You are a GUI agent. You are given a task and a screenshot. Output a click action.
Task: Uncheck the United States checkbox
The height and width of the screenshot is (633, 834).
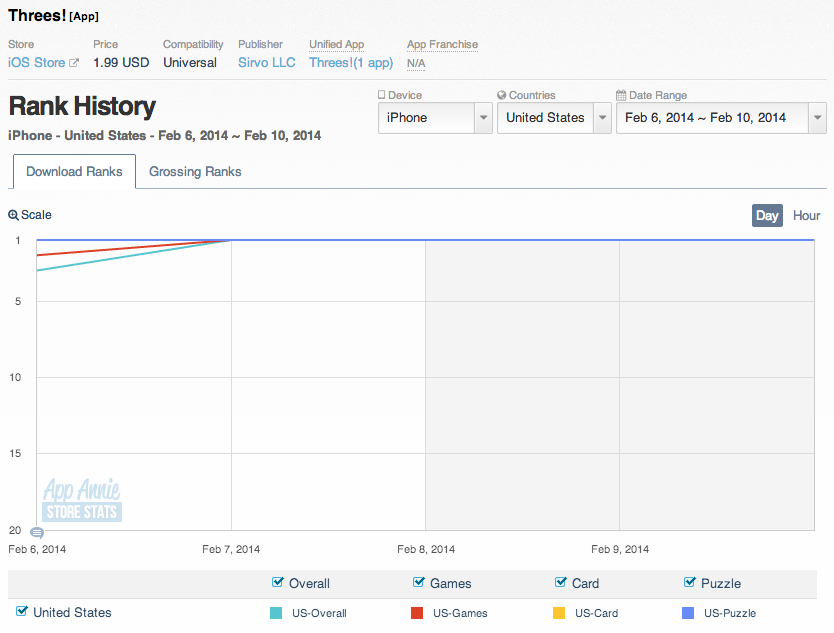coord(21,611)
